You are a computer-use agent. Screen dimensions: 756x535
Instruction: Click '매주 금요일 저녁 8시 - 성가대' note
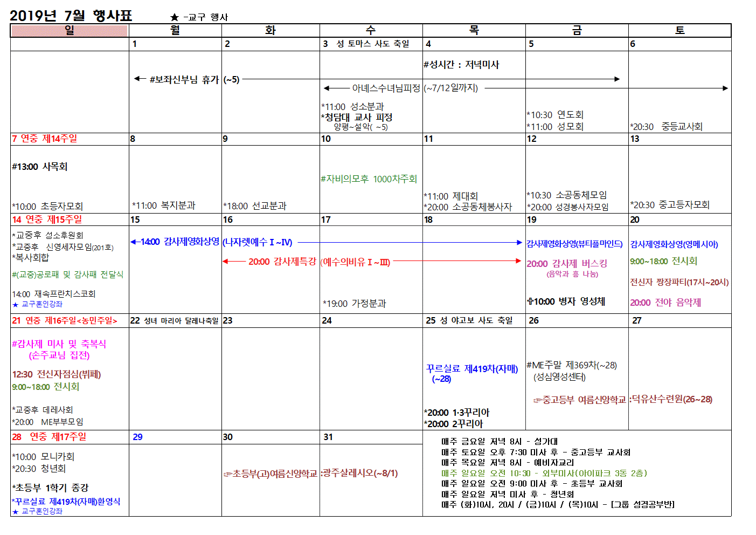[500, 442]
